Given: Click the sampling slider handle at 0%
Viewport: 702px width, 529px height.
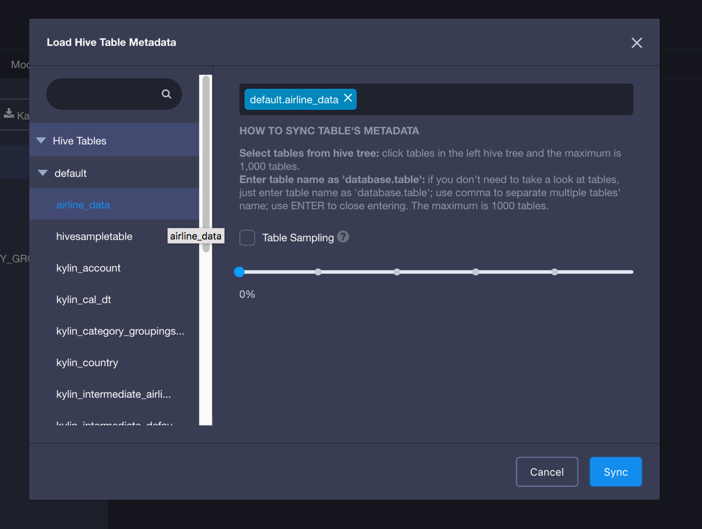Looking at the screenshot, I should pyautogui.click(x=240, y=272).
